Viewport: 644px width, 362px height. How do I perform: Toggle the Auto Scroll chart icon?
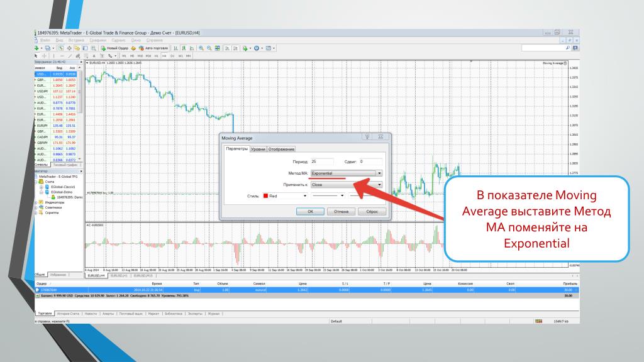[x=227, y=48]
